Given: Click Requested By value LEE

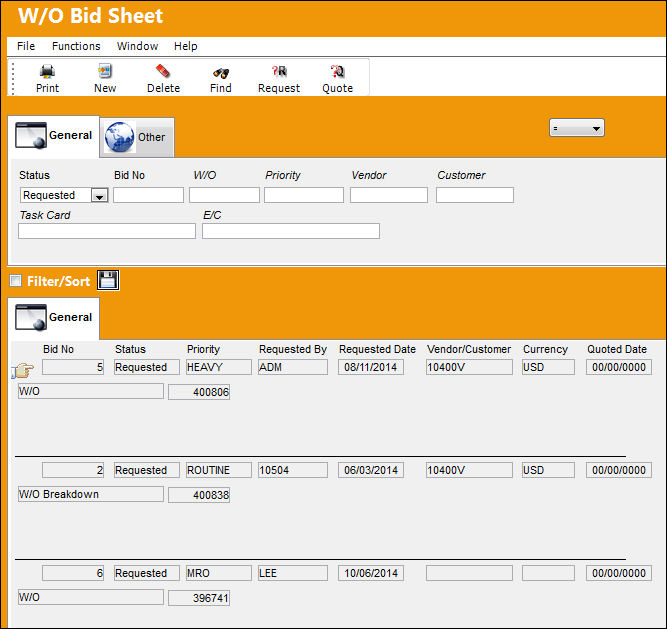Looking at the screenshot, I should click(293, 573).
